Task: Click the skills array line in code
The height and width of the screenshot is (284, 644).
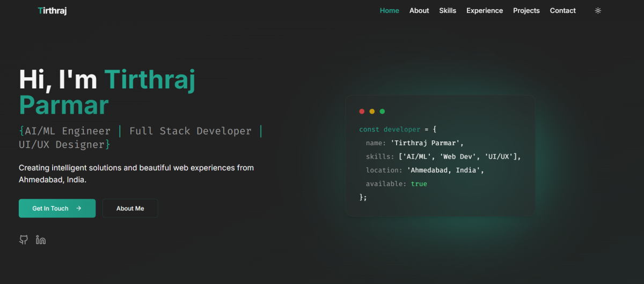Action: [443, 156]
